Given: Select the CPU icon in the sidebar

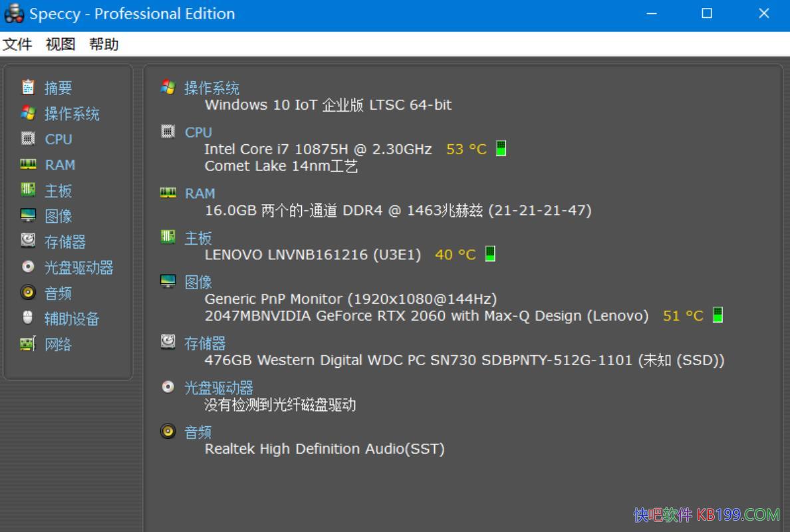Looking at the screenshot, I should 29,139.
